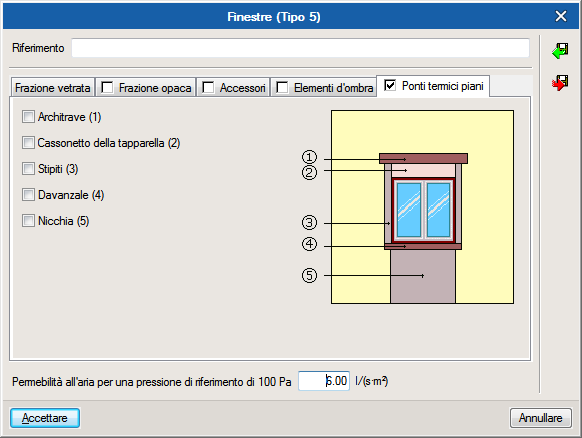Select the Elementi d'ombra tab

(x=324, y=88)
